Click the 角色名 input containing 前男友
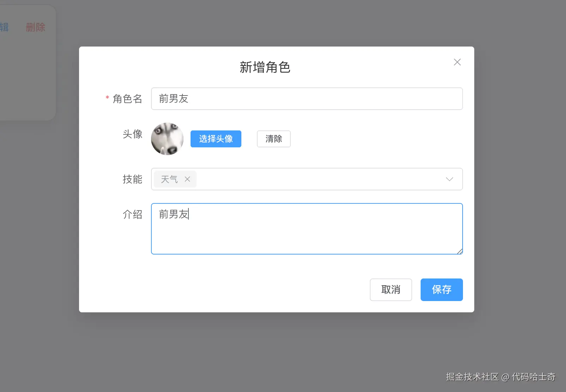Viewport: 566px width, 392px height. pos(307,99)
